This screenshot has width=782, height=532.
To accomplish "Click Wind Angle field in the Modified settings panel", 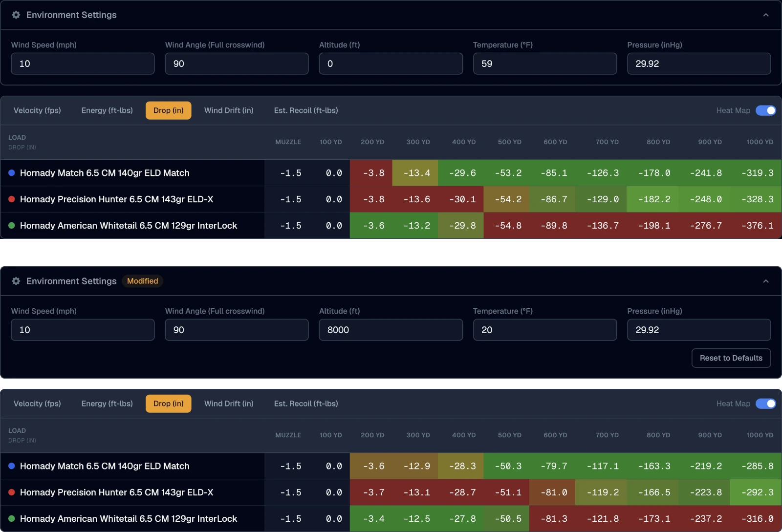I will [x=237, y=330].
